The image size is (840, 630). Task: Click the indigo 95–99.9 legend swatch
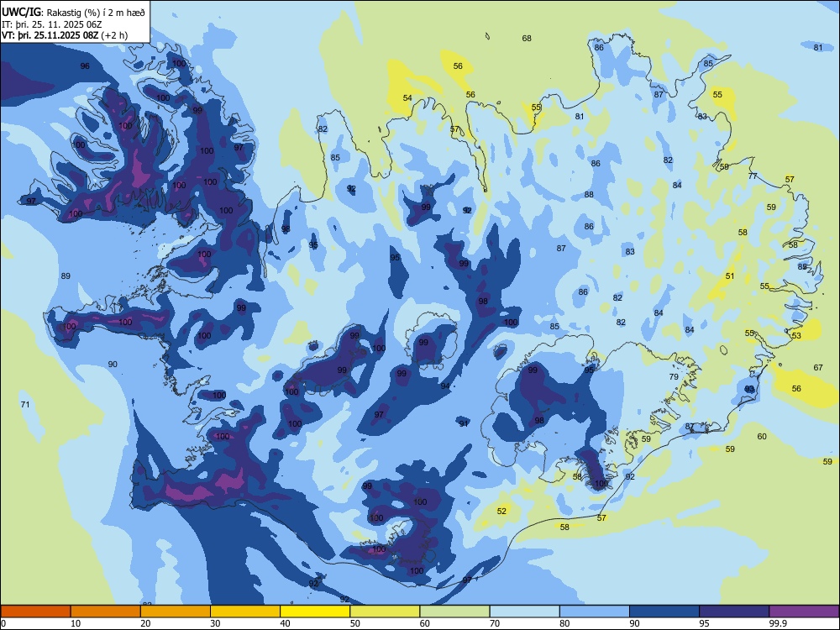tap(734, 612)
